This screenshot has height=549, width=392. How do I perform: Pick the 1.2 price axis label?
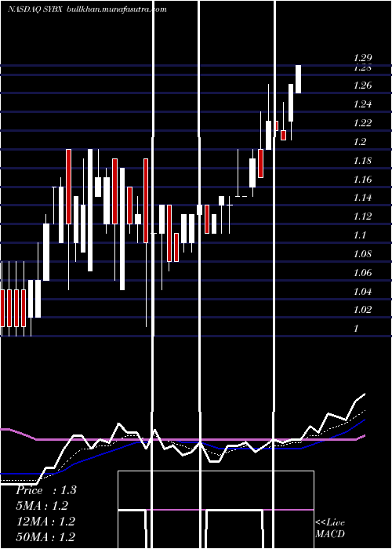(x=360, y=142)
